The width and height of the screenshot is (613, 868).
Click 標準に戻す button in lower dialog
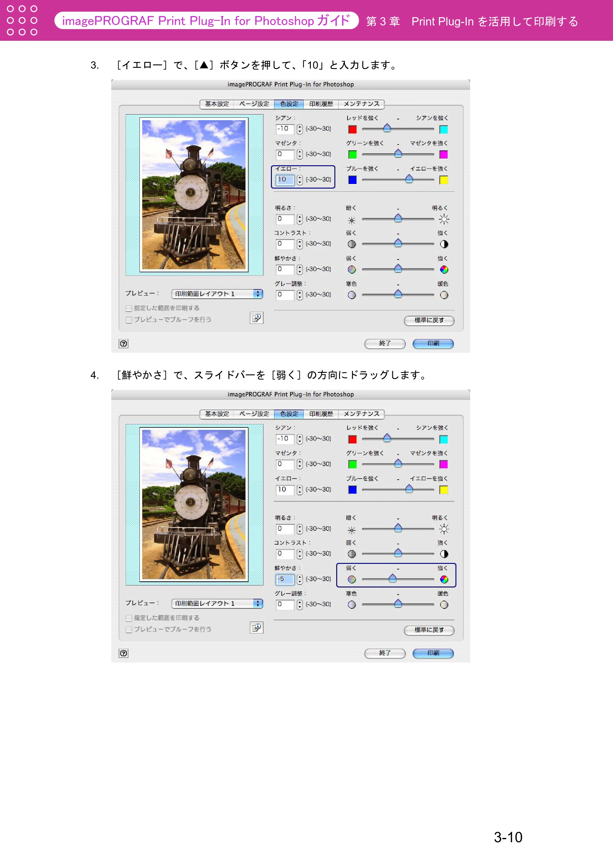tap(429, 630)
